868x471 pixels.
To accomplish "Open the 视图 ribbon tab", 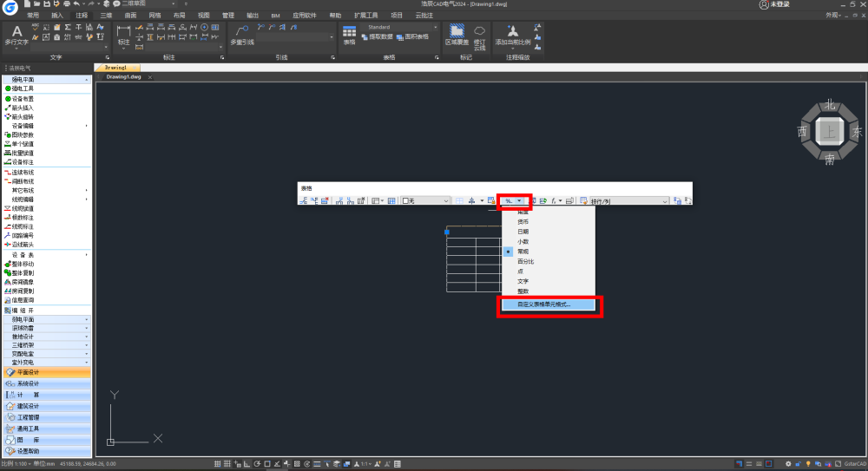I will coord(204,16).
